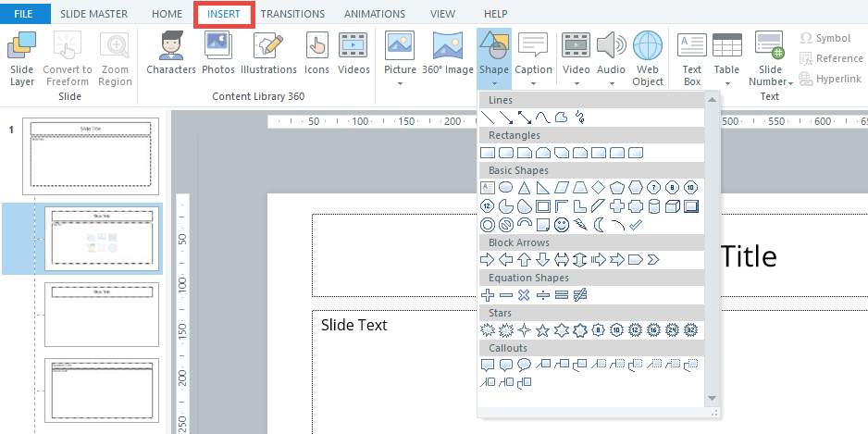
Task: Pick the plain Rectangle shape
Action: tap(488, 153)
